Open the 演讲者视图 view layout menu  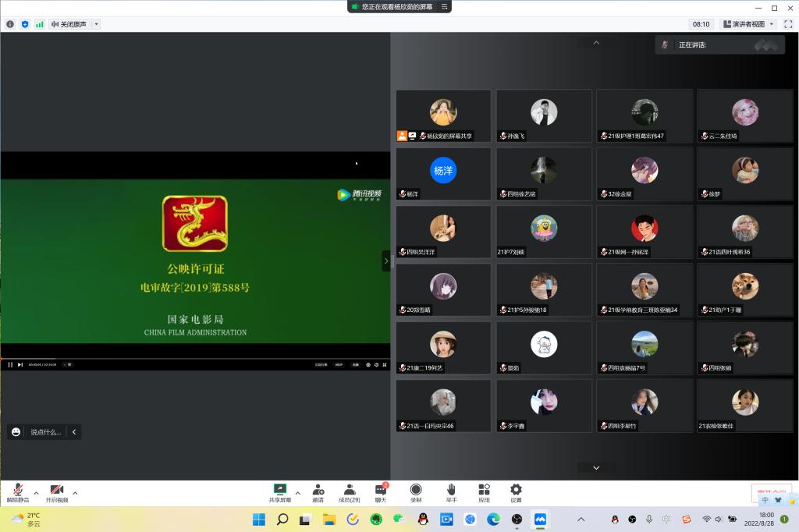pos(748,24)
